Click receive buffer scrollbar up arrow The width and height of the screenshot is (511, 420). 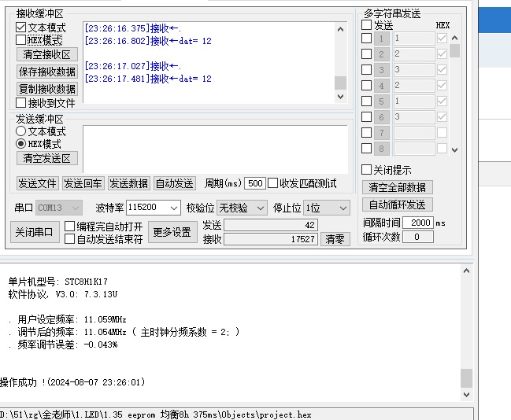[x=341, y=29]
